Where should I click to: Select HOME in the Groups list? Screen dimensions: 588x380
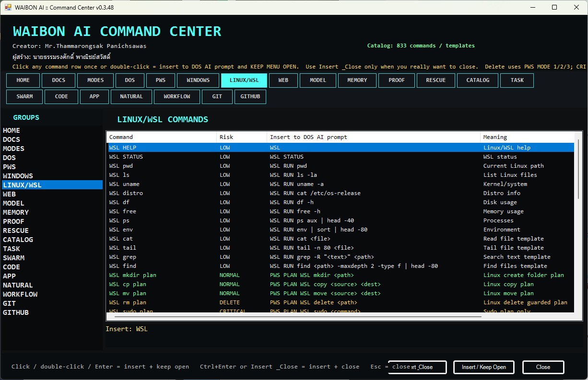point(52,130)
